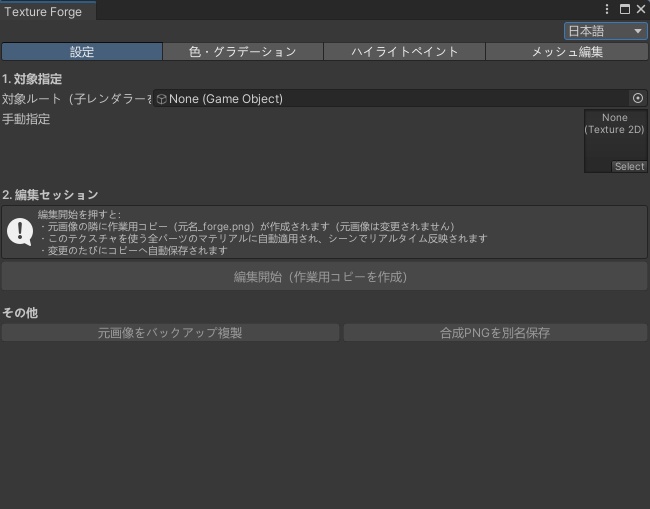Open the 日本語 language dropdown
Viewport: 650px width, 509px height.
[x=605, y=31]
